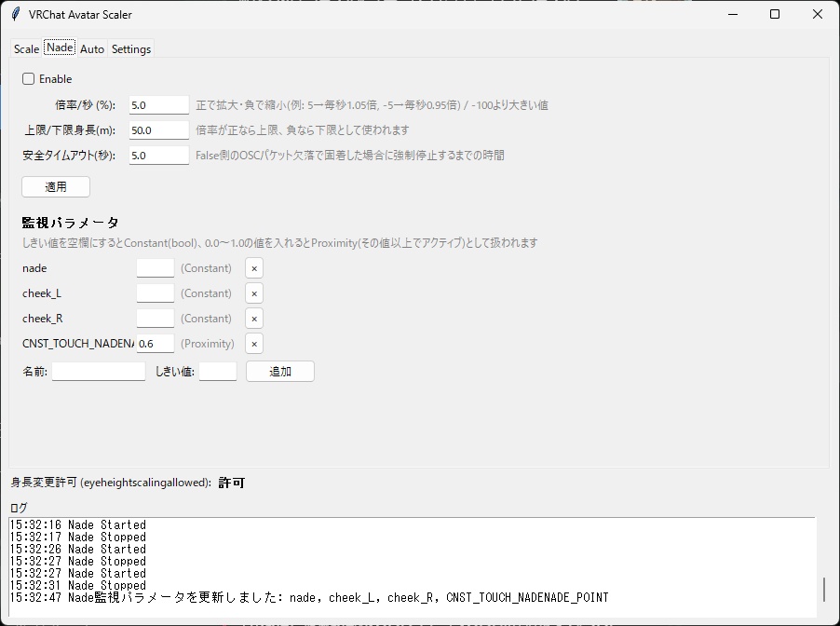
Task: Click the log scrollbar thumb
Action: tap(824, 590)
